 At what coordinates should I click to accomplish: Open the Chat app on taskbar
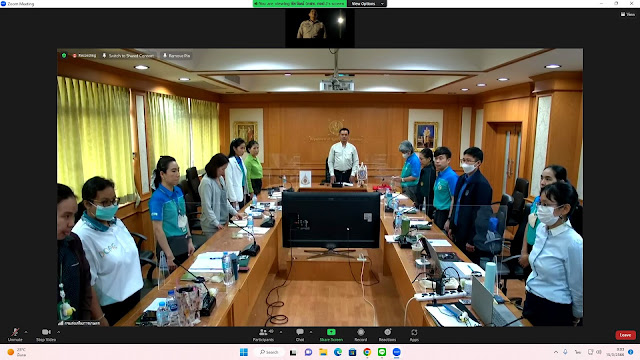(308, 352)
